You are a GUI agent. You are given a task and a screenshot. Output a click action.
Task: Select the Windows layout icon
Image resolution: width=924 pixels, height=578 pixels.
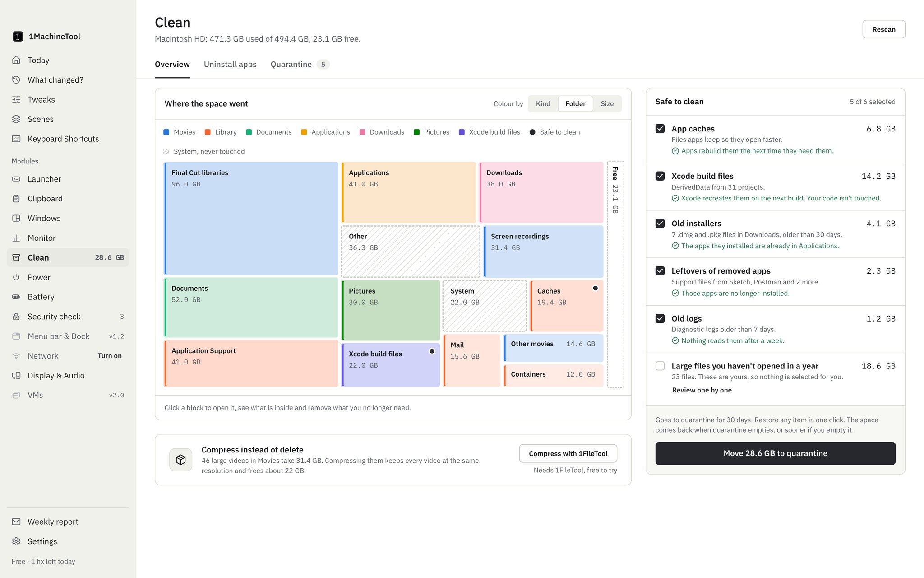pos(16,218)
